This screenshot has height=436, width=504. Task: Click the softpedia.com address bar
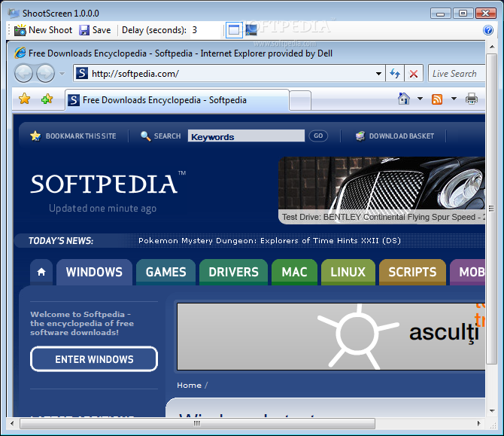tap(229, 73)
